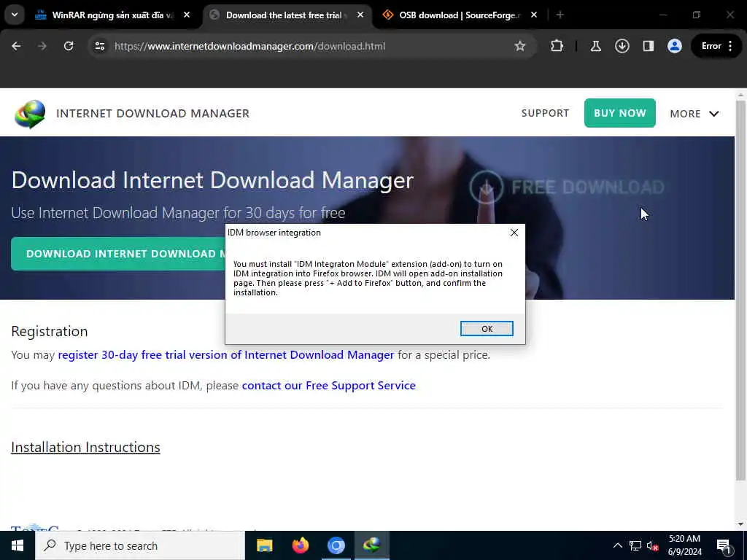Open File Explorer from the taskbar
This screenshot has width=747, height=560.
264,545
